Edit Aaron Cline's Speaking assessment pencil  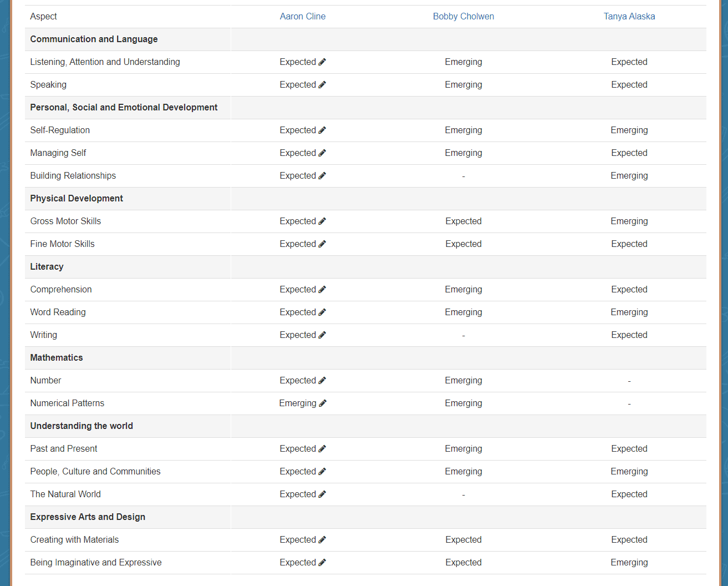pyautogui.click(x=322, y=85)
